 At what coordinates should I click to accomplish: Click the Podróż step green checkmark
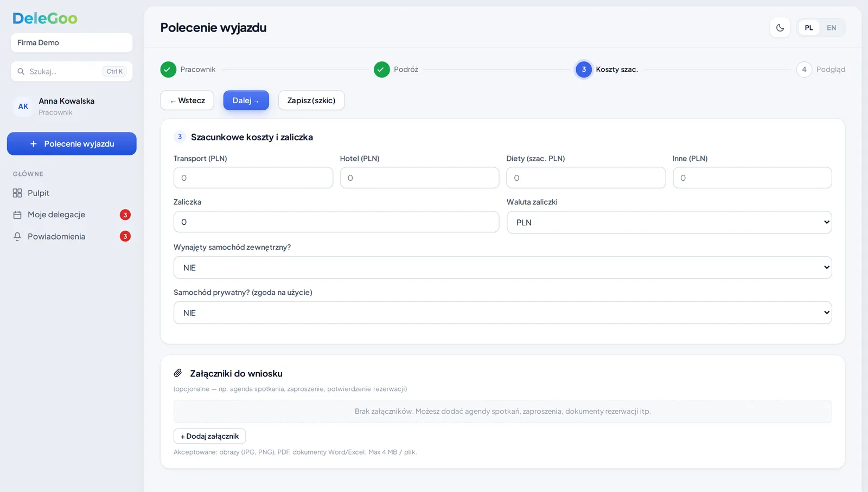382,70
